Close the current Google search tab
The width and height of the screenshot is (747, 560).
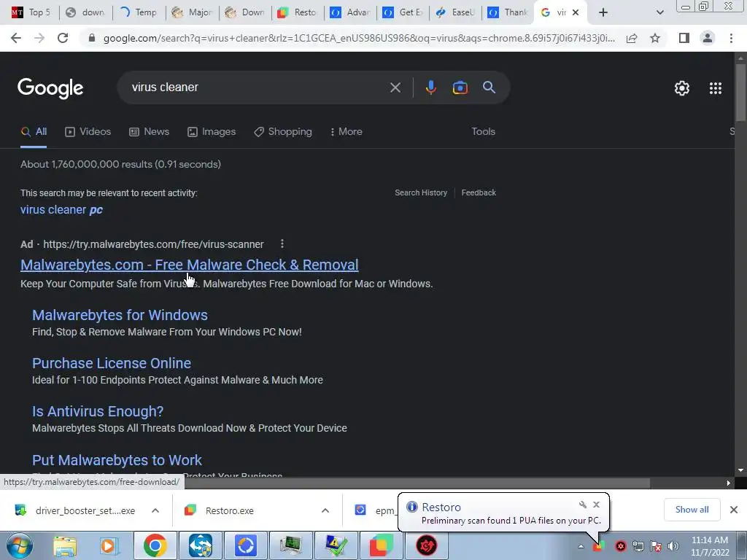click(576, 12)
